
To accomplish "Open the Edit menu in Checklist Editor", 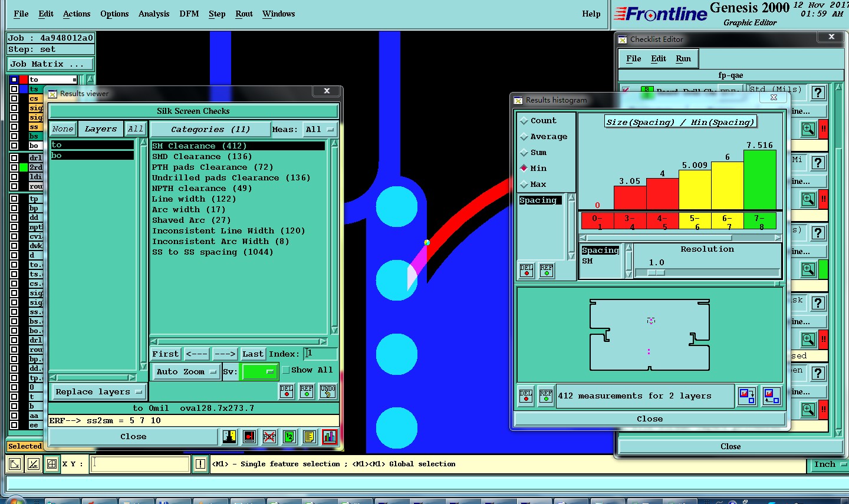I will [x=659, y=58].
